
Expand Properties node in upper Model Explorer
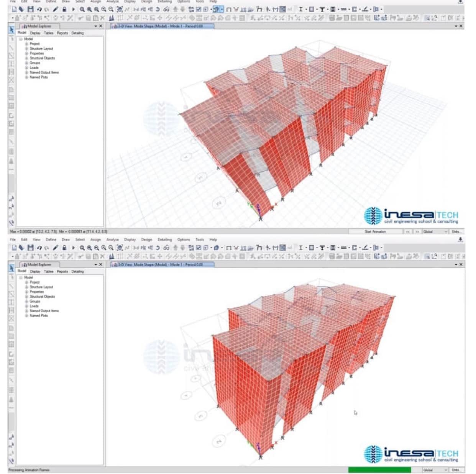pos(26,53)
